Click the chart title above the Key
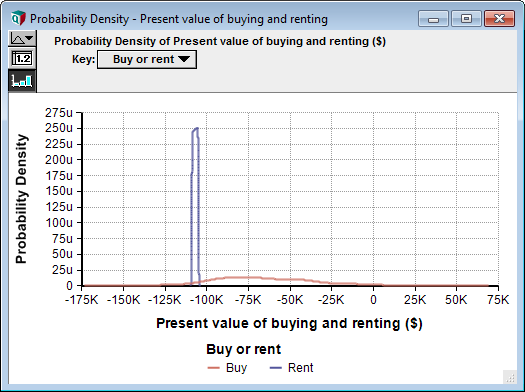This screenshot has height=392, width=525. [220, 41]
